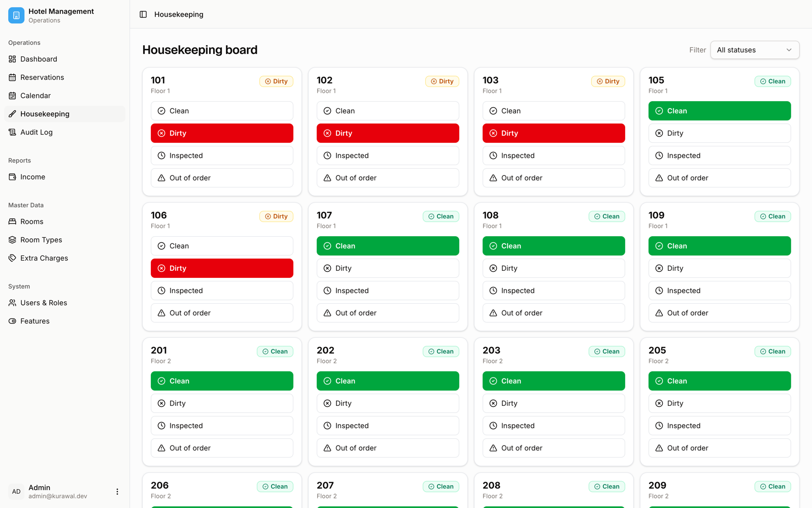Open the Dashboard page
The height and width of the screenshot is (508, 812).
click(64, 59)
